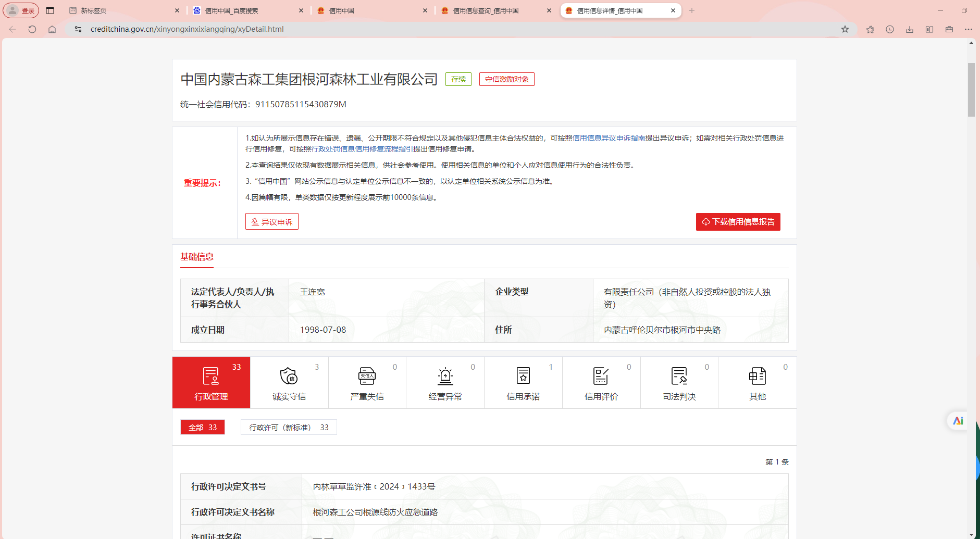Image resolution: width=980 pixels, height=539 pixels.
Task: Close the 新标签页 tab
Action: (x=177, y=11)
